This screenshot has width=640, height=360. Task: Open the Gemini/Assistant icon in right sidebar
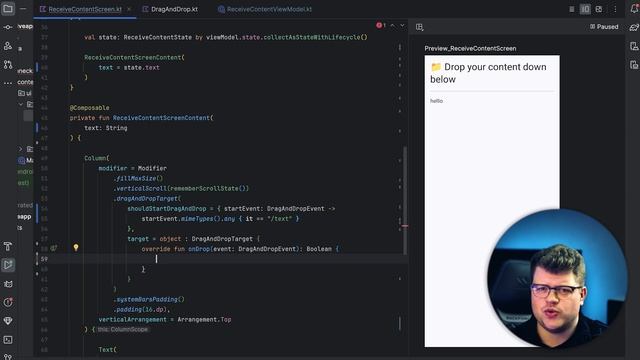click(x=634, y=27)
